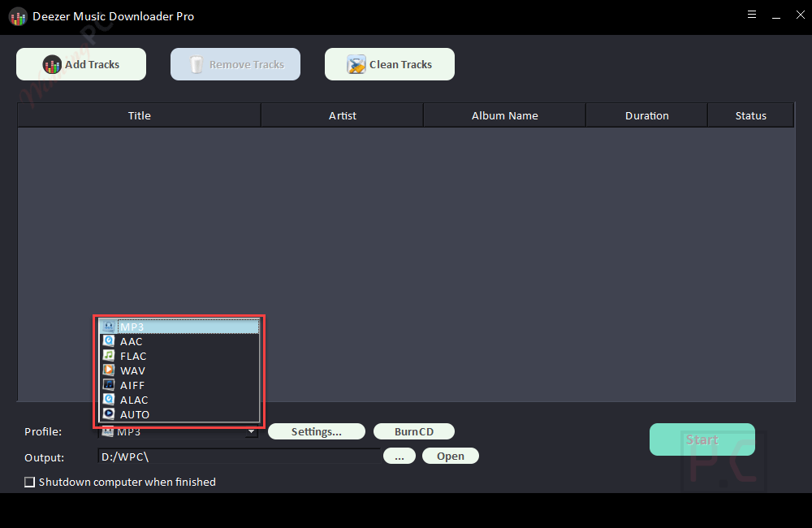Sort tracks by Artist column header
Image resolution: width=812 pixels, height=528 pixels.
343,115
